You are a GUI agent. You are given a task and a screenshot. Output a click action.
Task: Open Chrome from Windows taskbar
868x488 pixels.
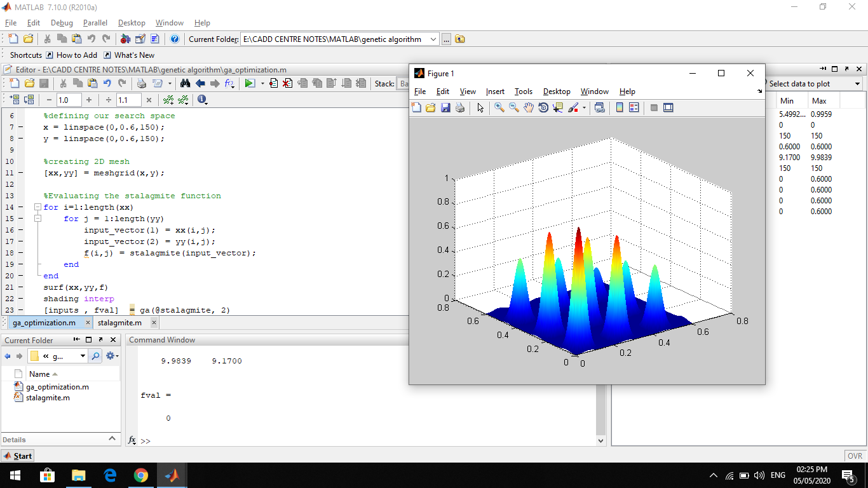tap(140, 475)
